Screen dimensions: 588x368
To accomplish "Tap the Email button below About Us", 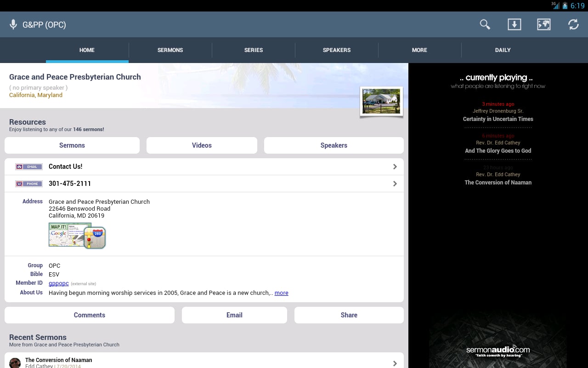I will pos(234,315).
